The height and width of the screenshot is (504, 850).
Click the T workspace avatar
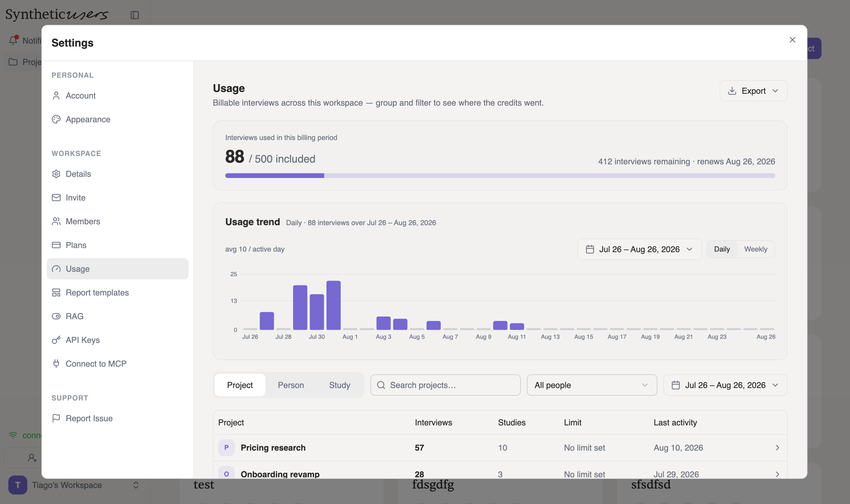click(18, 485)
